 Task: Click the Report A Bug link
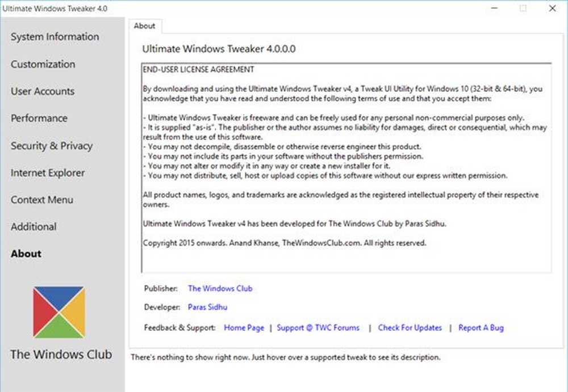[x=481, y=327]
